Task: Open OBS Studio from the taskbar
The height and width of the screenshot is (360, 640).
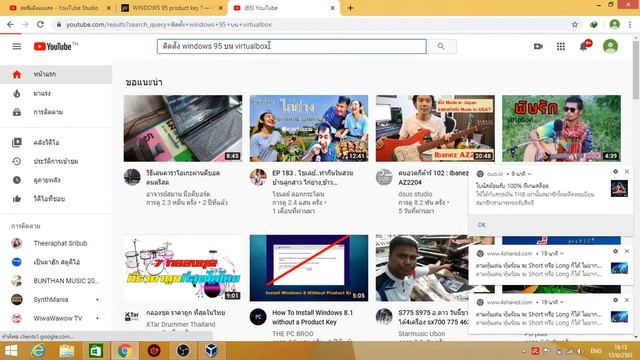Action: 183,351
